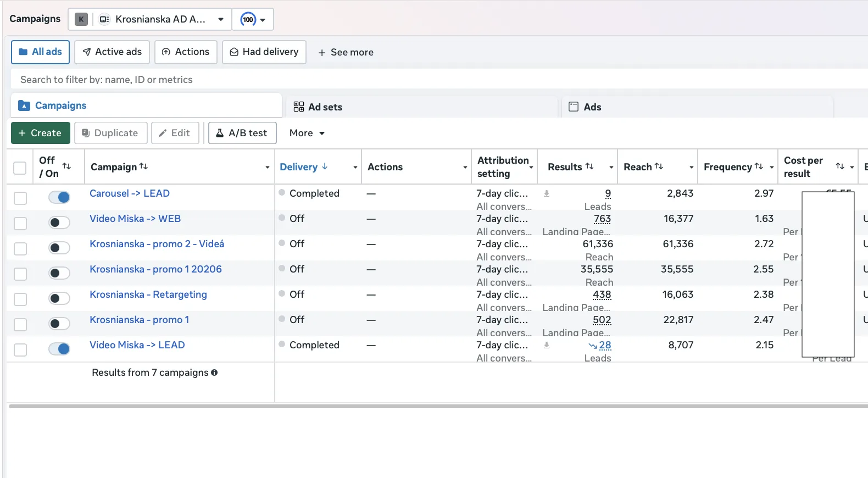868x478 pixels.
Task: Click the info icon next to Results from 7 campaigns
Action: coord(214,373)
